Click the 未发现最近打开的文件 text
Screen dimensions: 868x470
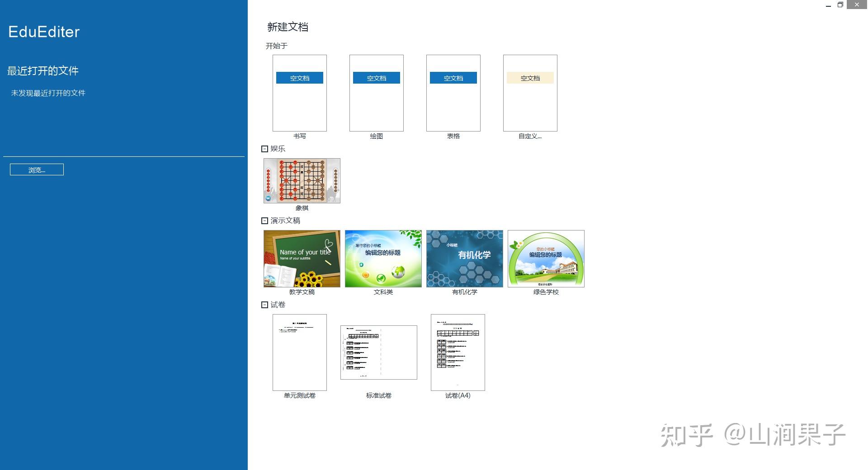tap(48, 93)
